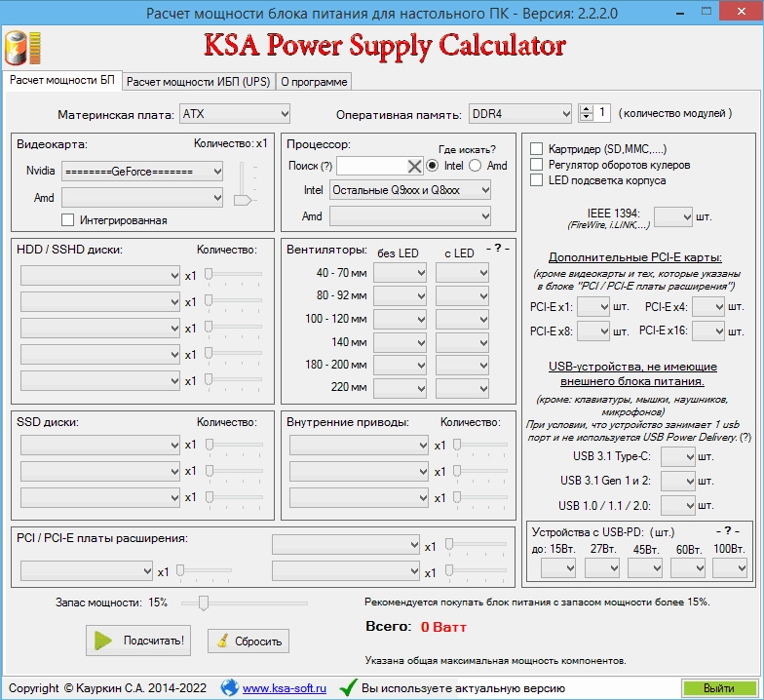
Task: Switch to Расчет мощности ИБП (UPS) tab
Action: (x=199, y=82)
